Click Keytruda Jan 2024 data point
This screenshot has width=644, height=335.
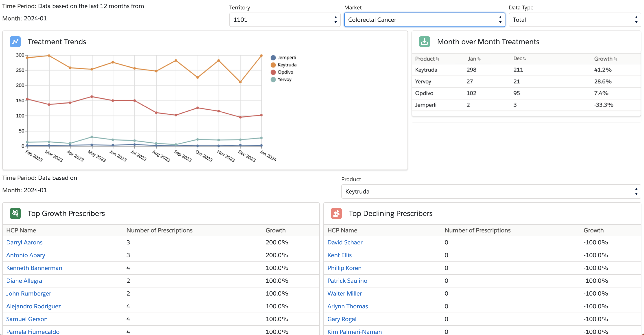coord(261,56)
